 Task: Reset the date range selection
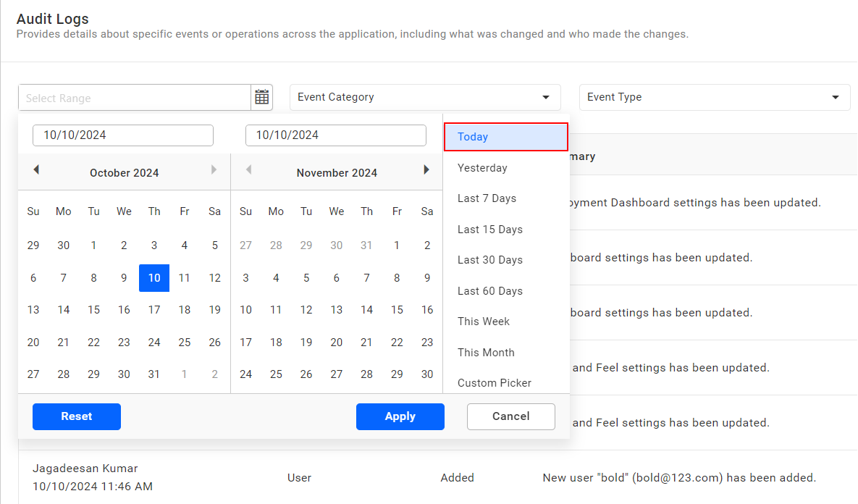76,416
